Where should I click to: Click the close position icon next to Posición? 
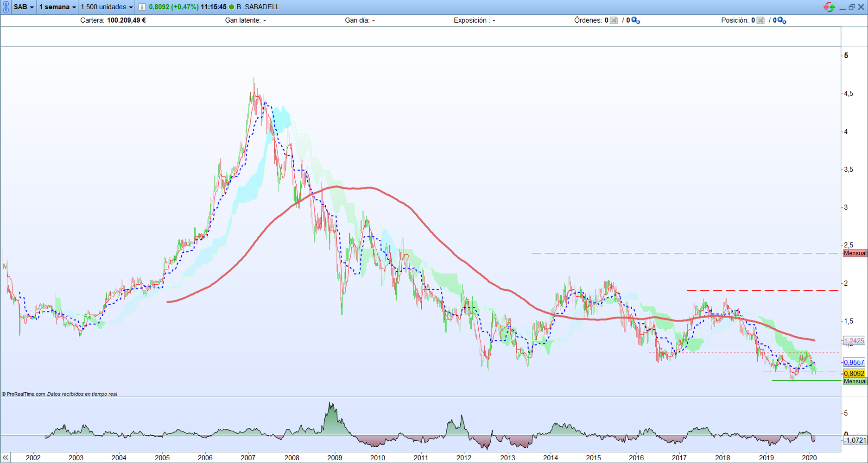pos(760,20)
